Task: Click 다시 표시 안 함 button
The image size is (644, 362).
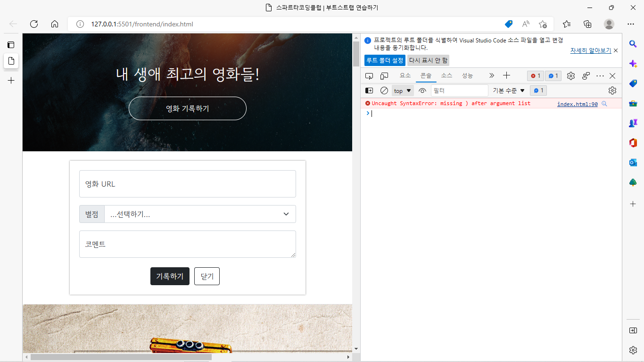Action: tap(428, 60)
